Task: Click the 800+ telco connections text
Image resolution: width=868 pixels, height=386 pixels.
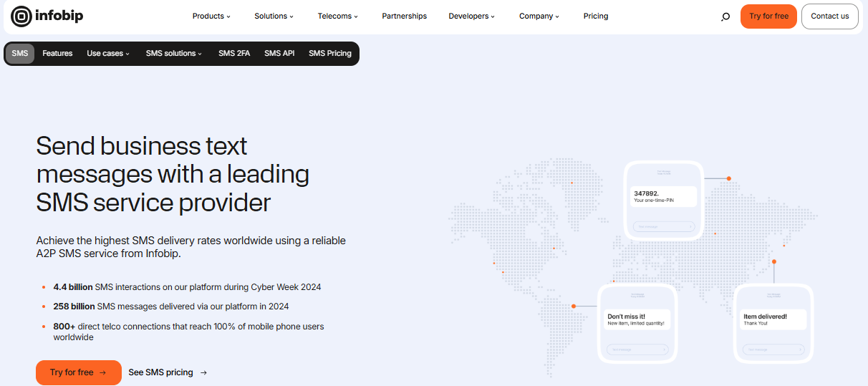Action: pos(188,332)
